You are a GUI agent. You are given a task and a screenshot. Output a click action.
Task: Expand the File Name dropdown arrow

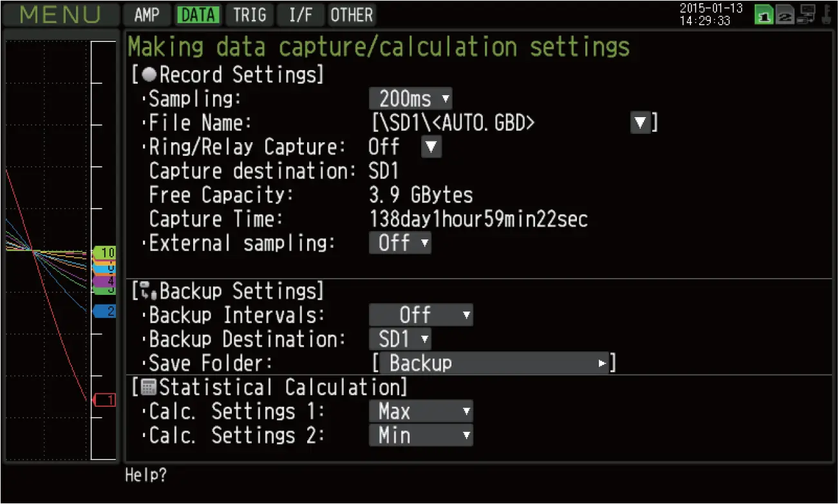639,123
